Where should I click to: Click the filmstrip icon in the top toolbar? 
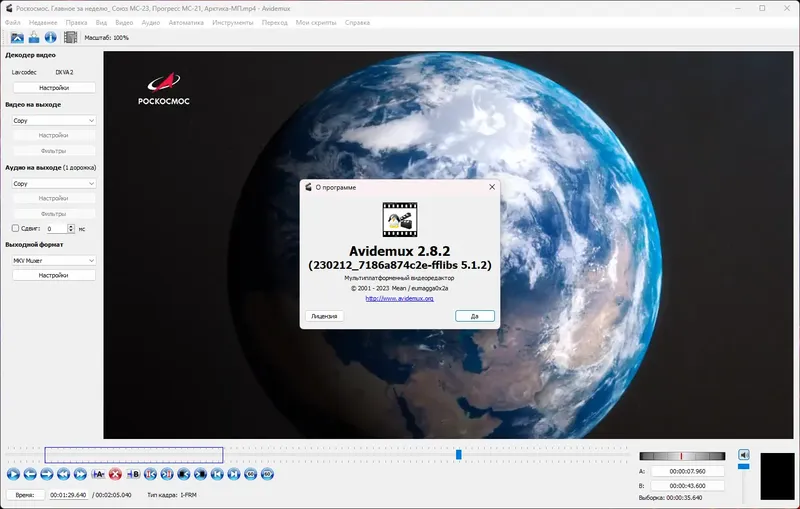70,37
